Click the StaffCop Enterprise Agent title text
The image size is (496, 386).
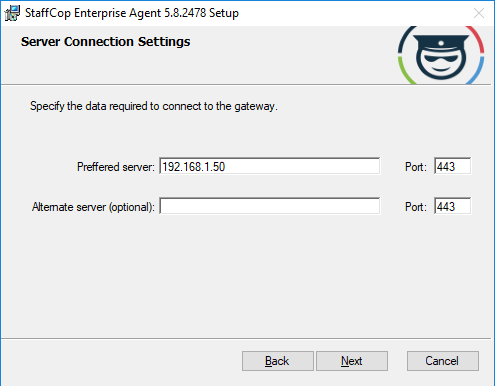click(x=132, y=13)
